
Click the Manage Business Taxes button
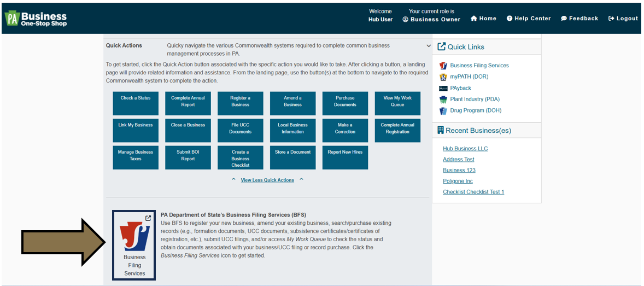136,157
